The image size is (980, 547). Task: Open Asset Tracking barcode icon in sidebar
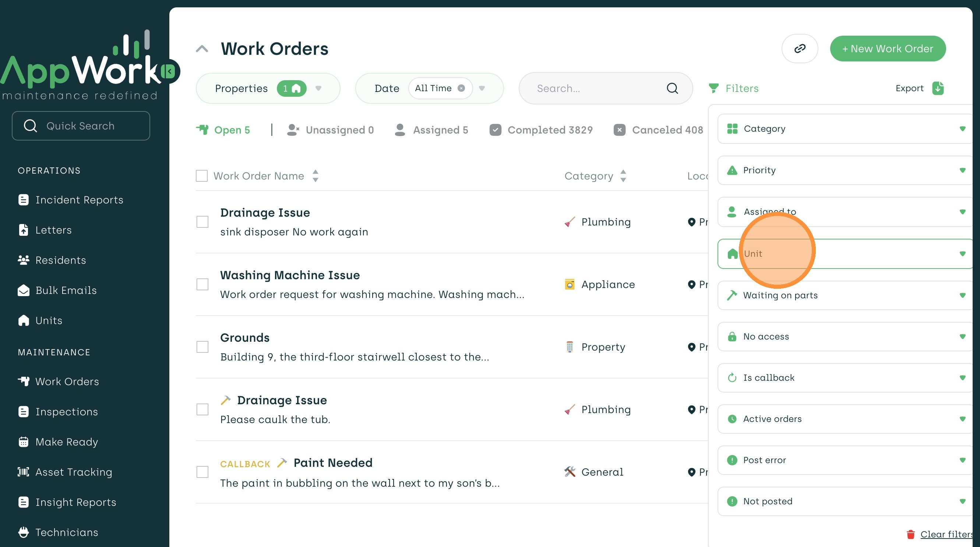coord(23,472)
